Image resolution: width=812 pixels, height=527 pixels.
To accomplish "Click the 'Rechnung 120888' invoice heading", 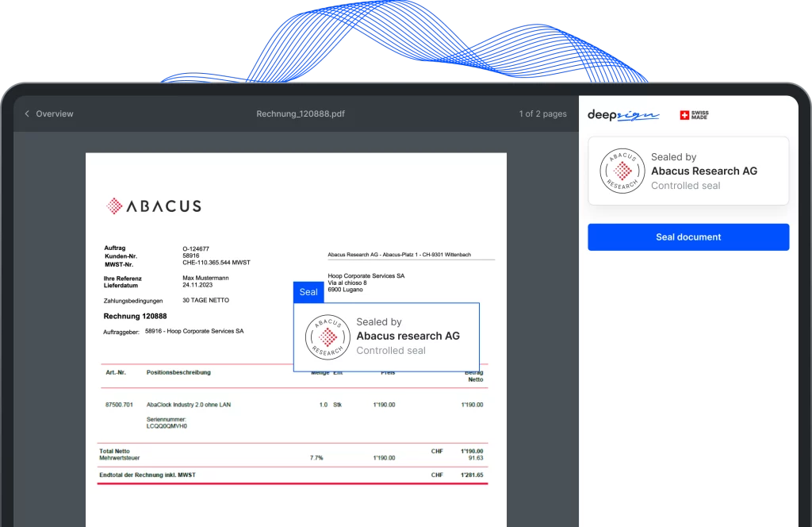I will click(x=135, y=316).
